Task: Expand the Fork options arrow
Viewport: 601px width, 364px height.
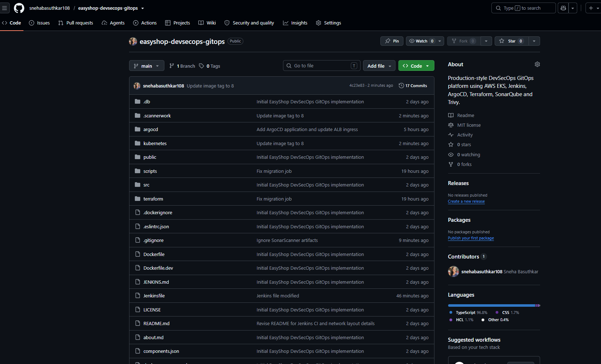Action: click(x=486, y=41)
